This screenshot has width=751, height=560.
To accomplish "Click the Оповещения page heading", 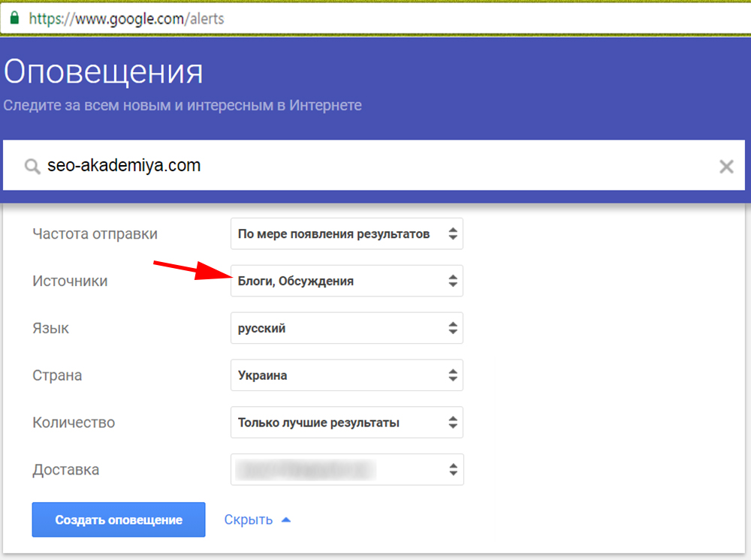I will (x=103, y=71).
